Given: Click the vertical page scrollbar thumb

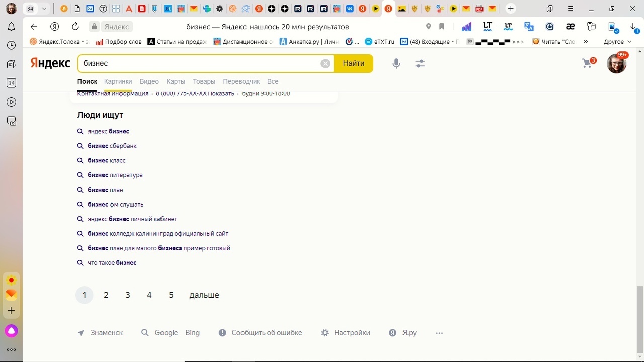Looking at the screenshot, I should (639, 319).
